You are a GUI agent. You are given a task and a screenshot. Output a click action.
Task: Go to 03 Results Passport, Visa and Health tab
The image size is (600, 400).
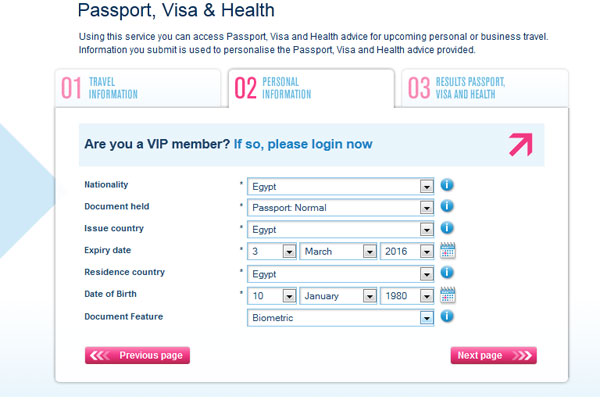click(485, 88)
